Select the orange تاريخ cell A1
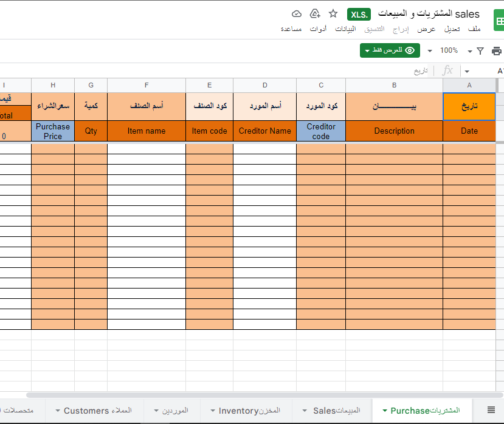This screenshot has width=504, height=424. click(469, 106)
